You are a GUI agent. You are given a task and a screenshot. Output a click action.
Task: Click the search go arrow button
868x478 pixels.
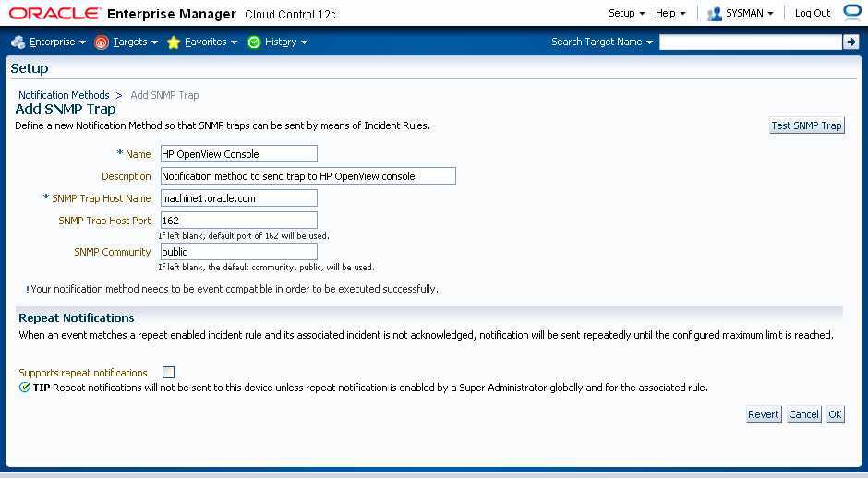pyautogui.click(x=850, y=42)
